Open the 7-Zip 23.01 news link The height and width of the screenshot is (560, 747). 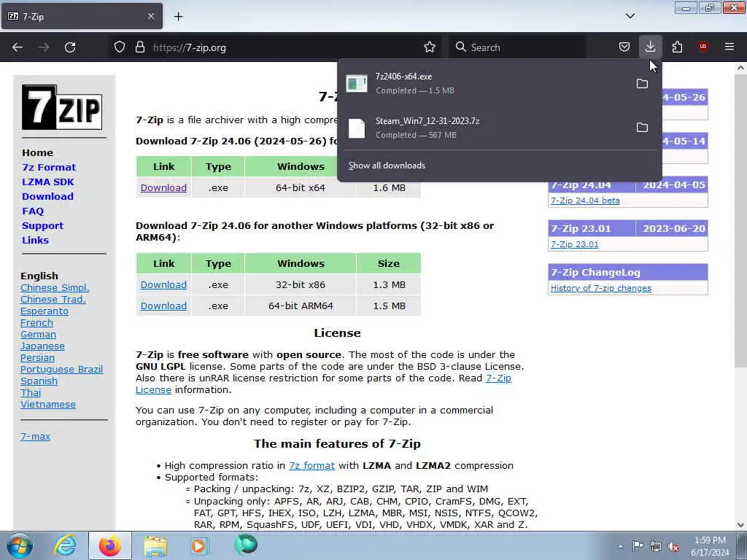tap(575, 244)
